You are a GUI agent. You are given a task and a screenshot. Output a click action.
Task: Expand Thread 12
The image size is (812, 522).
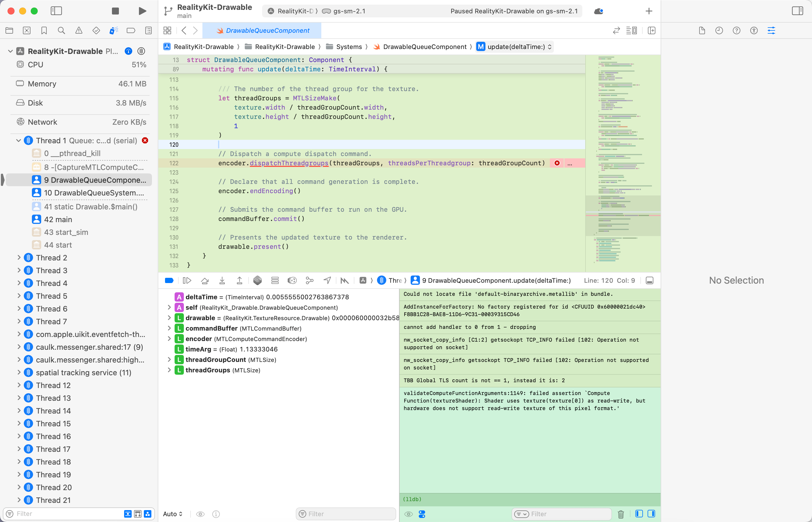[x=19, y=385]
